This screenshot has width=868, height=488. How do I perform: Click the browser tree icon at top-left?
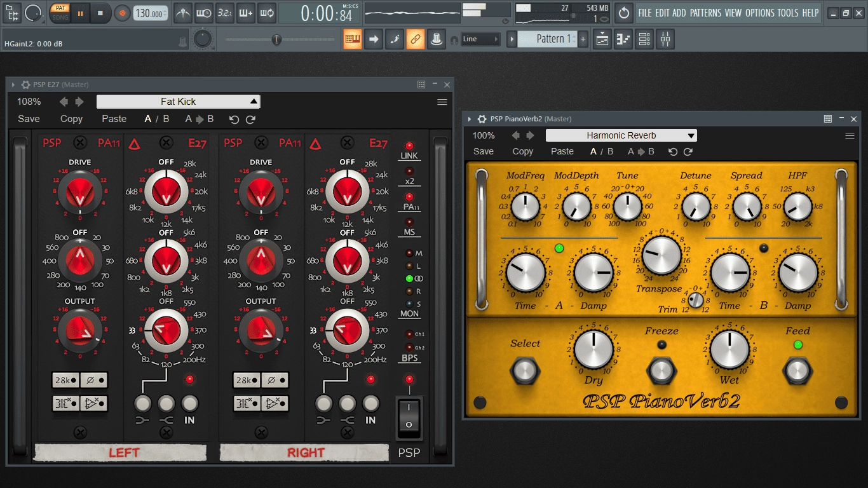(x=12, y=13)
